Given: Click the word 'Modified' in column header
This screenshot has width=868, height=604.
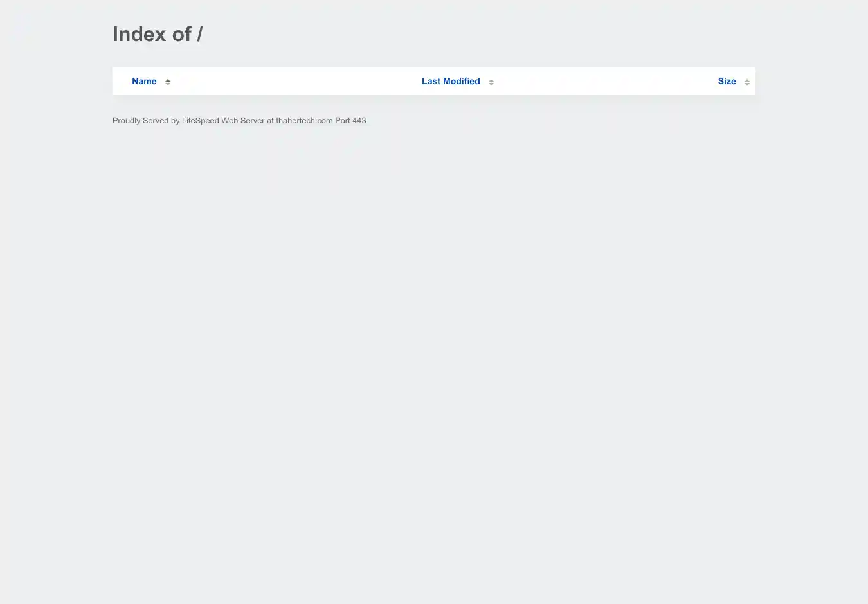Looking at the screenshot, I should (x=462, y=81).
